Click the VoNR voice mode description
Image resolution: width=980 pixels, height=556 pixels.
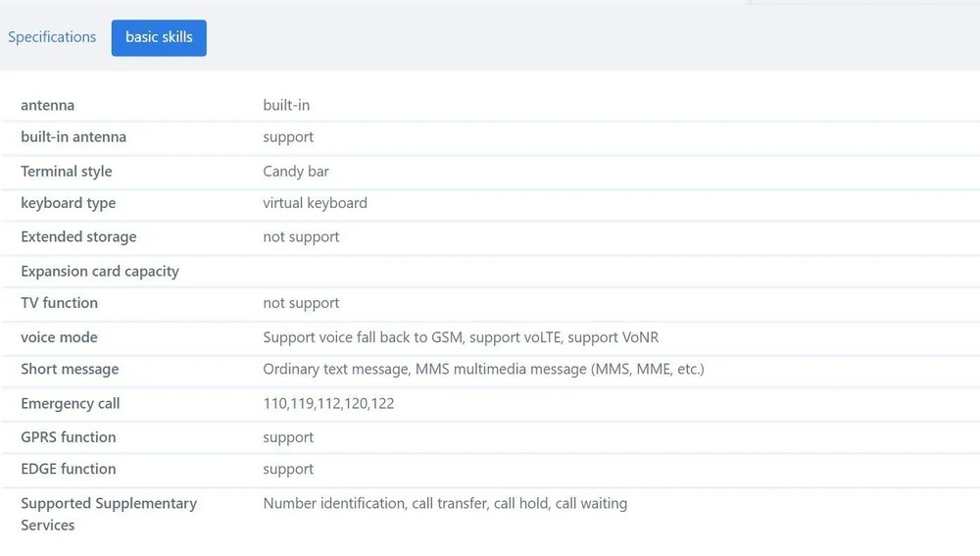(461, 337)
